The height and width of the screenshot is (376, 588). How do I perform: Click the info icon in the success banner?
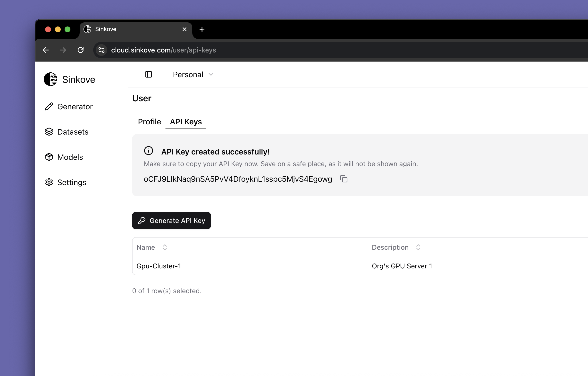point(149,151)
